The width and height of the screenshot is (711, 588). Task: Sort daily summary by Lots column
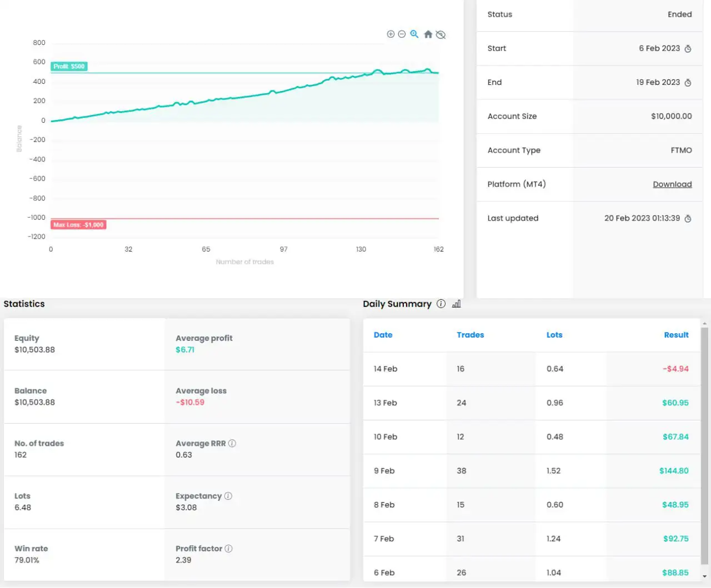click(x=554, y=335)
